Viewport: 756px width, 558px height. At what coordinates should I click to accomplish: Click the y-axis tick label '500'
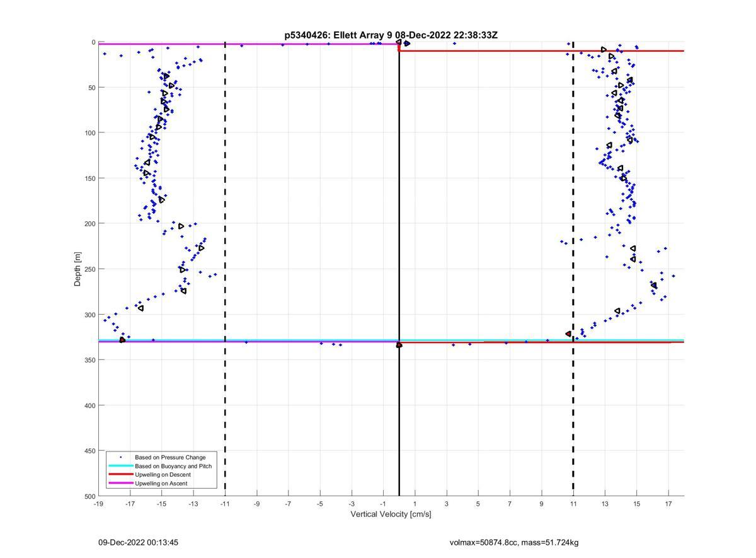89,496
